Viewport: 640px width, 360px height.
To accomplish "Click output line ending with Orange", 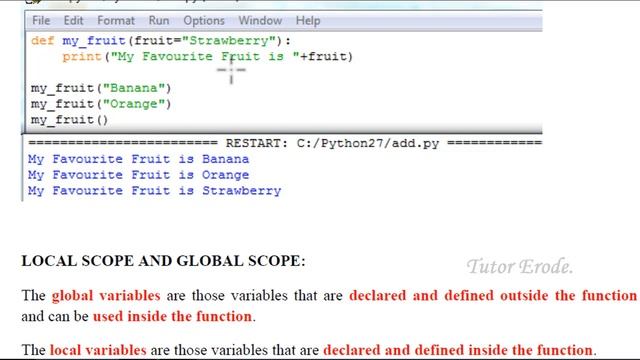I will pyautogui.click(x=138, y=175).
